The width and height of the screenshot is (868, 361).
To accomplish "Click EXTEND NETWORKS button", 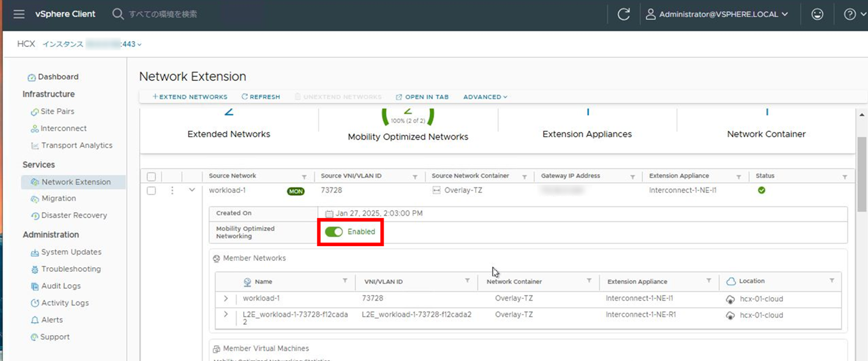I will pyautogui.click(x=190, y=97).
